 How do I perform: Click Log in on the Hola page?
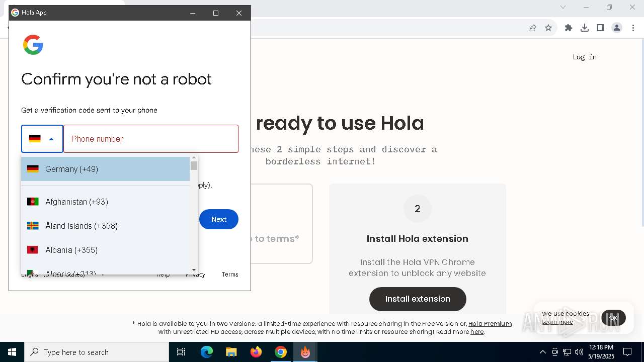[x=585, y=57]
